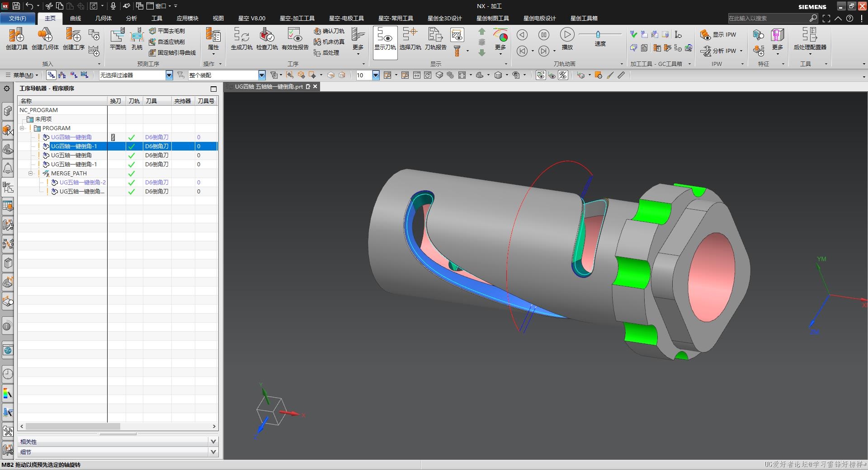868x470 pixels.
Task: Click the 分析 IPW icon
Action: point(718,51)
